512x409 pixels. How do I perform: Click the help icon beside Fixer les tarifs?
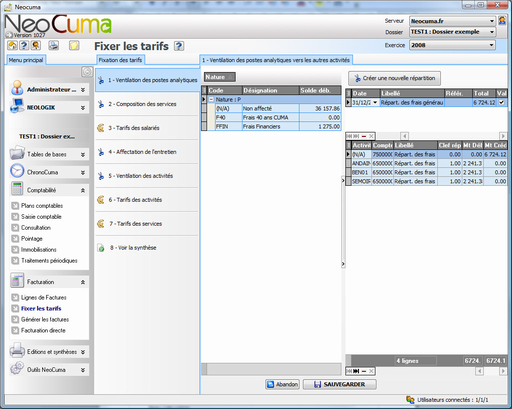(179, 46)
